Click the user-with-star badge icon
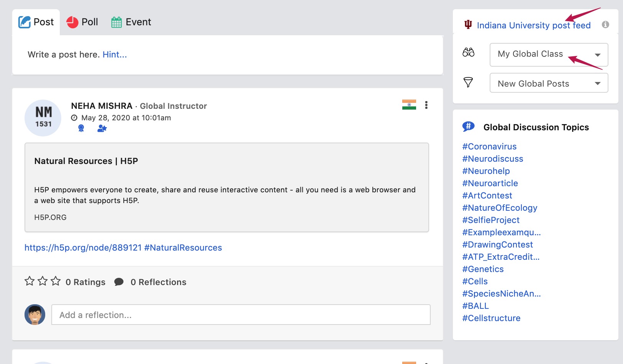Screen dimensions: 623x364 (x=102, y=128)
